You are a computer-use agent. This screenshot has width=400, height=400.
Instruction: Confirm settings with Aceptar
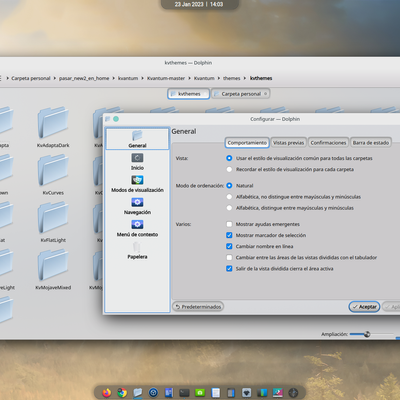coord(364,307)
